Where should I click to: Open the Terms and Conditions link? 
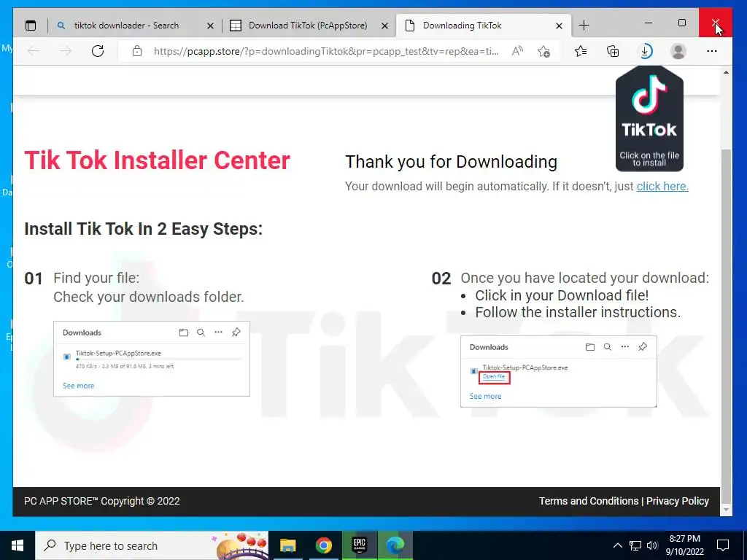pos(589,501)
